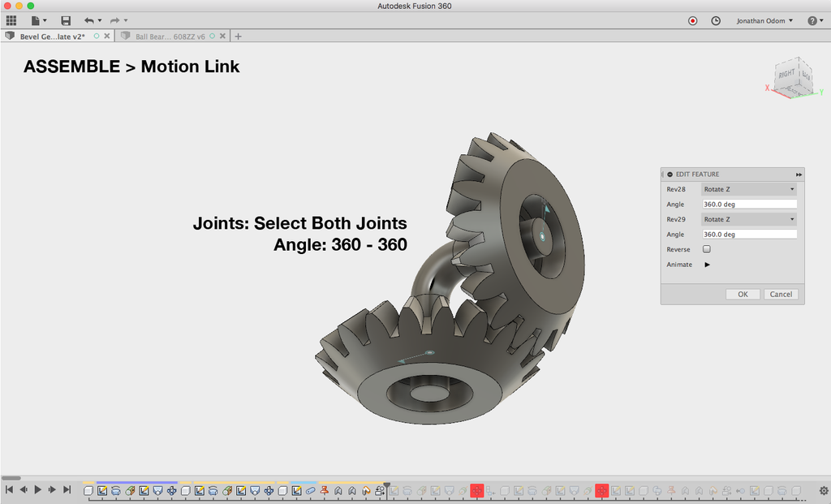Jump timeline to the end
Viewport: 831px width, 504px height.
pos(67,489)
